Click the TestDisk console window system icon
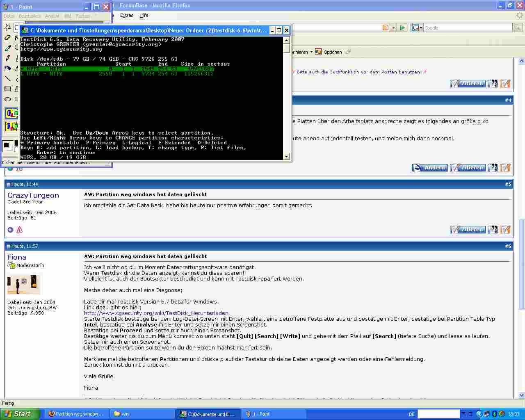The height and width of the screenshot is (420, 525). 25,30
